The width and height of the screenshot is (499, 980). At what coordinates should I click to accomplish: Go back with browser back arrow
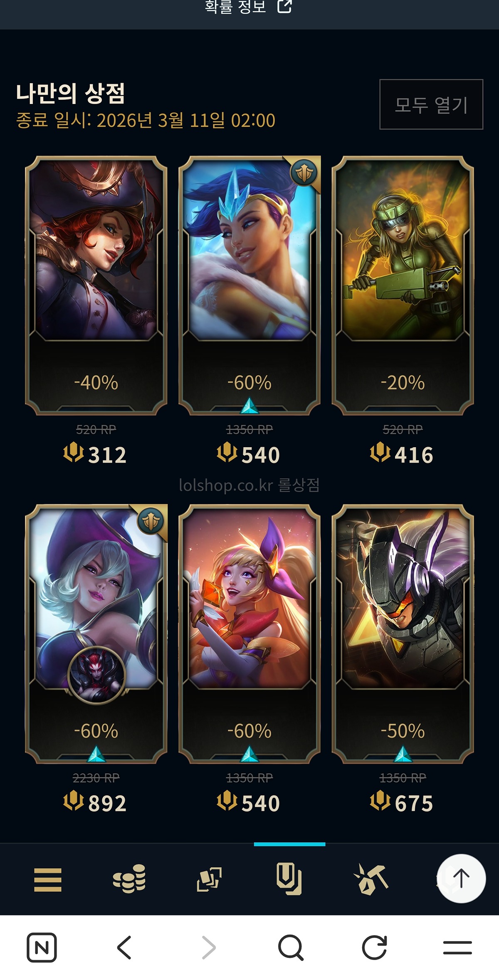pos(124,948)
